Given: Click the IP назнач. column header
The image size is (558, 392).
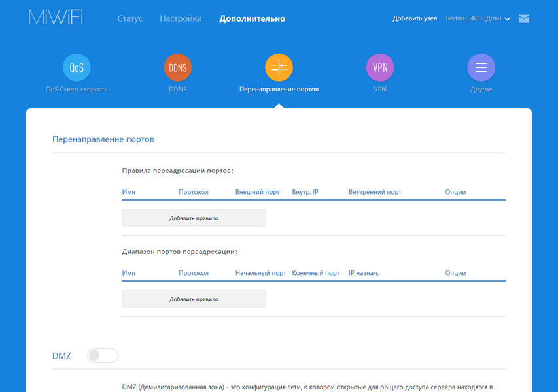Looking at the screenshot, I should 364,273.
